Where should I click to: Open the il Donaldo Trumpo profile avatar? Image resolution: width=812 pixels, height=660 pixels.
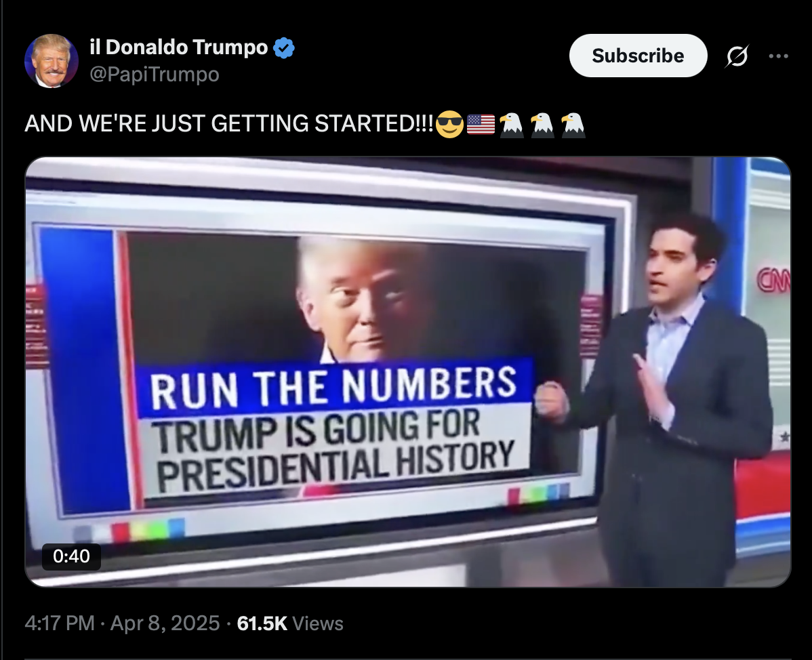click(52, 61)
